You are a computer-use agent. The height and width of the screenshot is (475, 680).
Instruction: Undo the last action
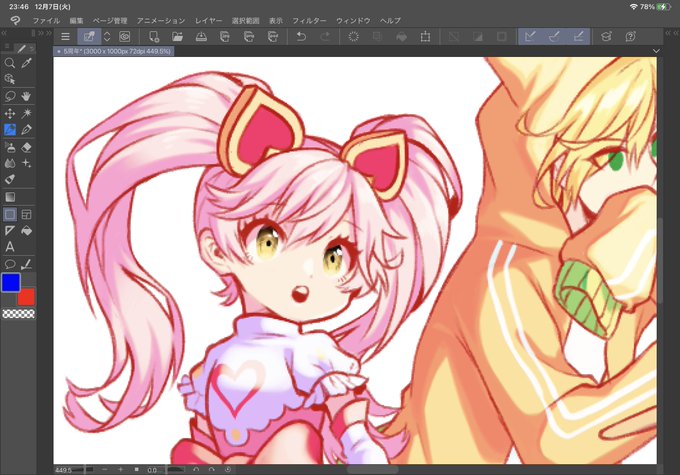pyautogui.click(x=301, y=37)
